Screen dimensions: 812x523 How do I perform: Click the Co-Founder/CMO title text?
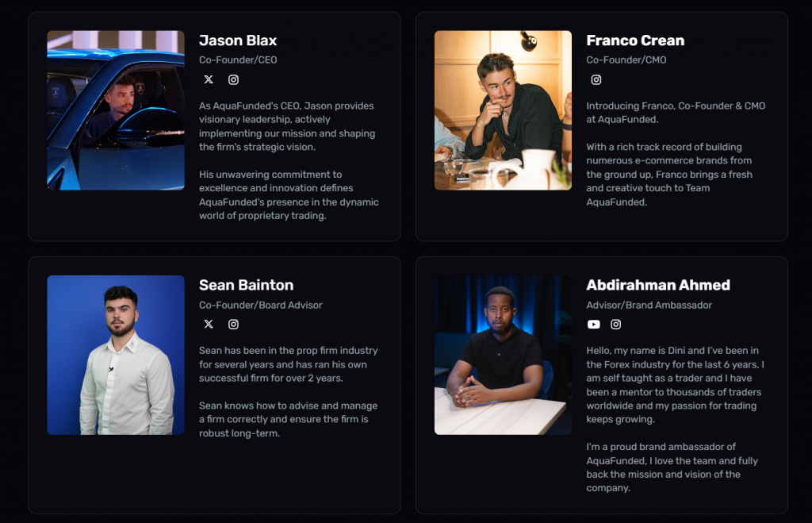pos(626,60)
